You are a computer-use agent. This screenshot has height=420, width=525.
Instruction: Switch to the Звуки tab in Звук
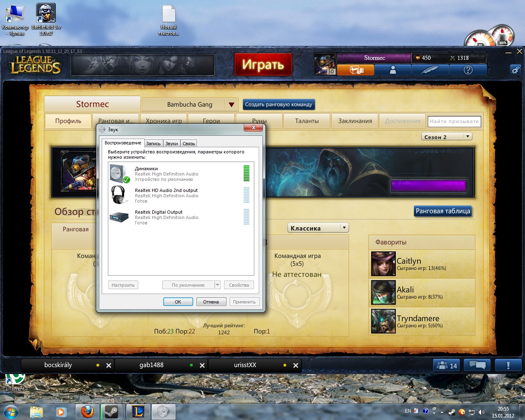(171, 144)
